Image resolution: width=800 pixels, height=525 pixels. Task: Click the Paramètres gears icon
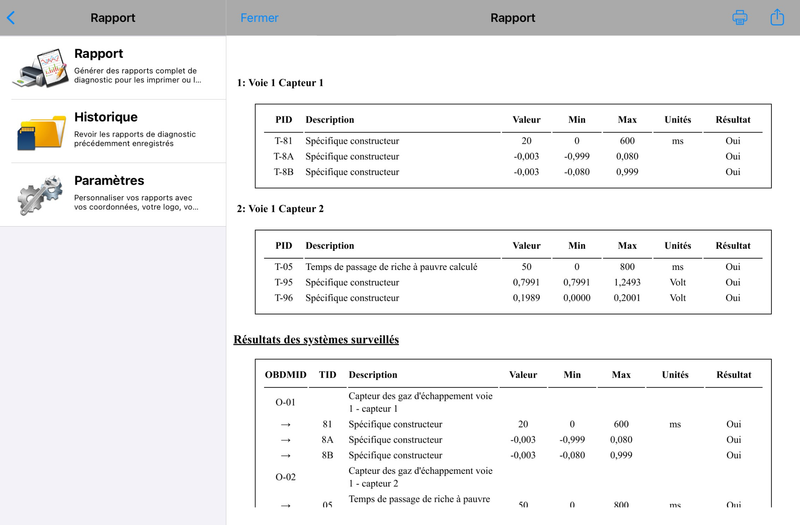pyautogui.click(x=41, y=195)
